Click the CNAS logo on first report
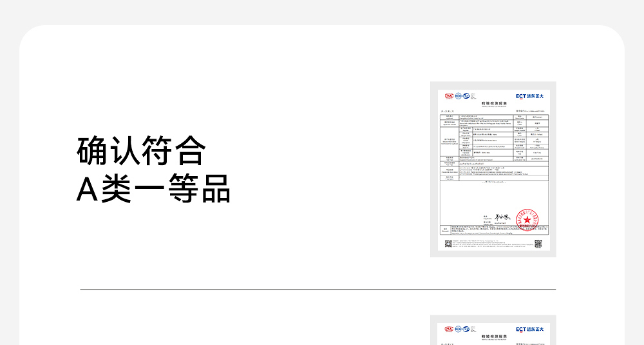 467,95
